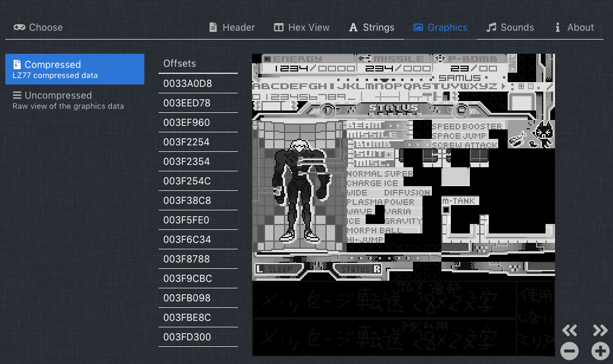The image size is (613, 364).
Task: Select offset 0033A0D8
Action: pyautogui.click(x=198, y=83)
